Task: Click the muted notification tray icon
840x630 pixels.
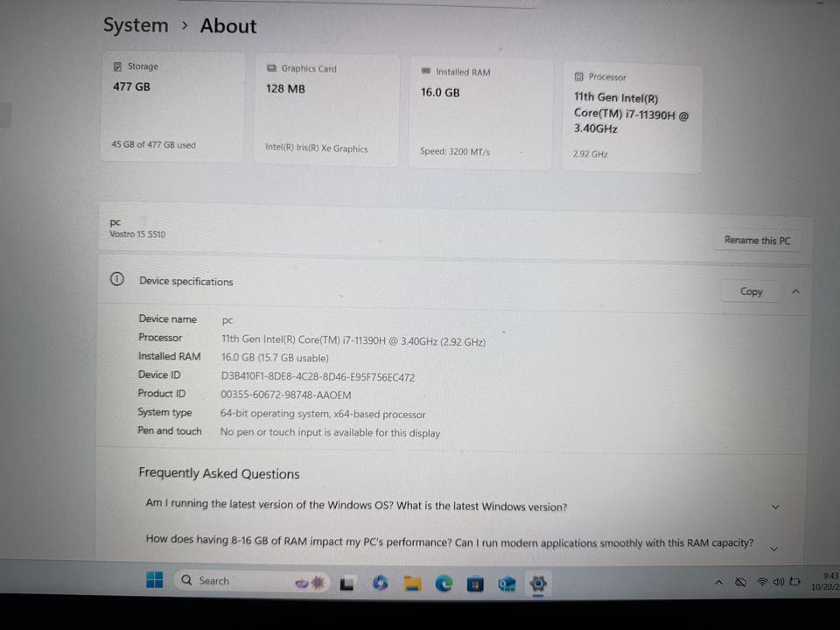Action: (741, 583)
